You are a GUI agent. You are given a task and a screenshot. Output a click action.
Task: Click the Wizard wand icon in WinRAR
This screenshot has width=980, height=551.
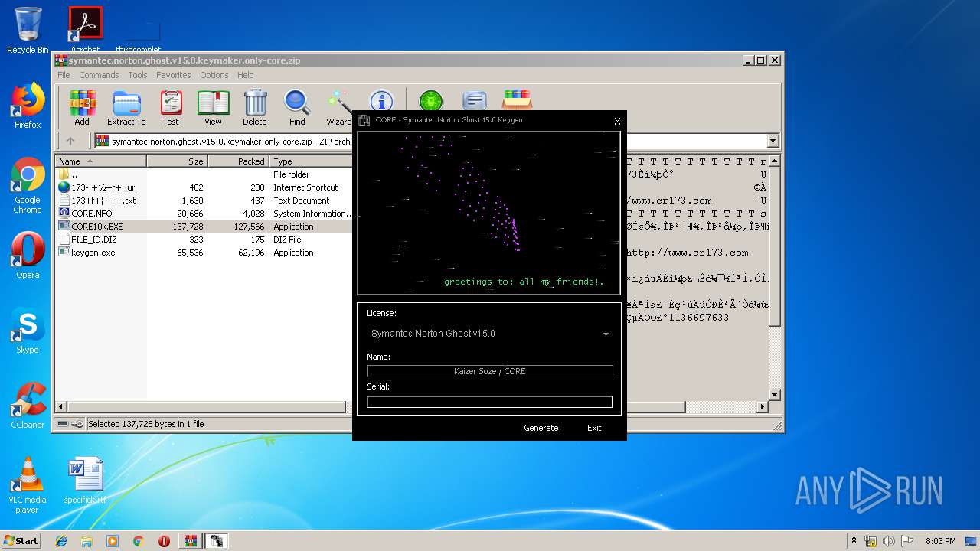[338, 107]
